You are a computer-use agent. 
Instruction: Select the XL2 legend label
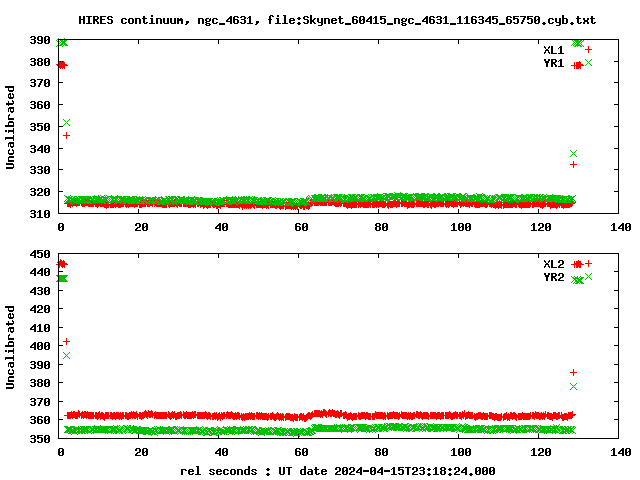553,264
